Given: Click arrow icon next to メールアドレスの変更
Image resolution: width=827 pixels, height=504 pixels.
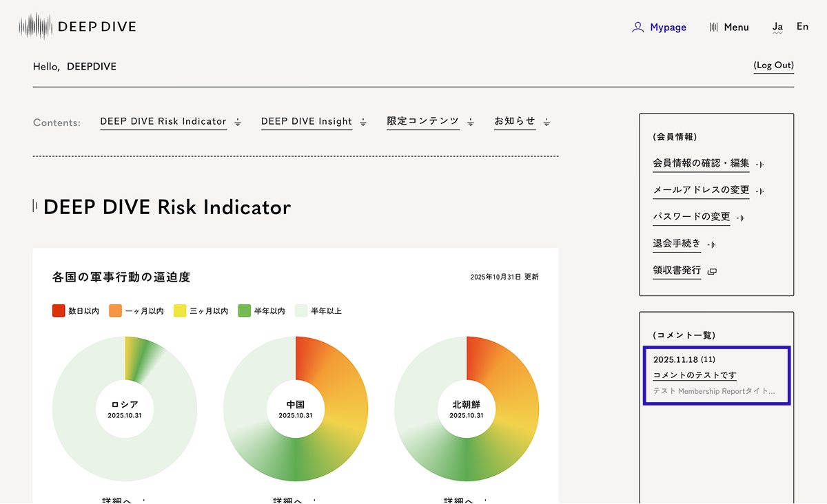Looking at the screenshot, I should (760, 191).
